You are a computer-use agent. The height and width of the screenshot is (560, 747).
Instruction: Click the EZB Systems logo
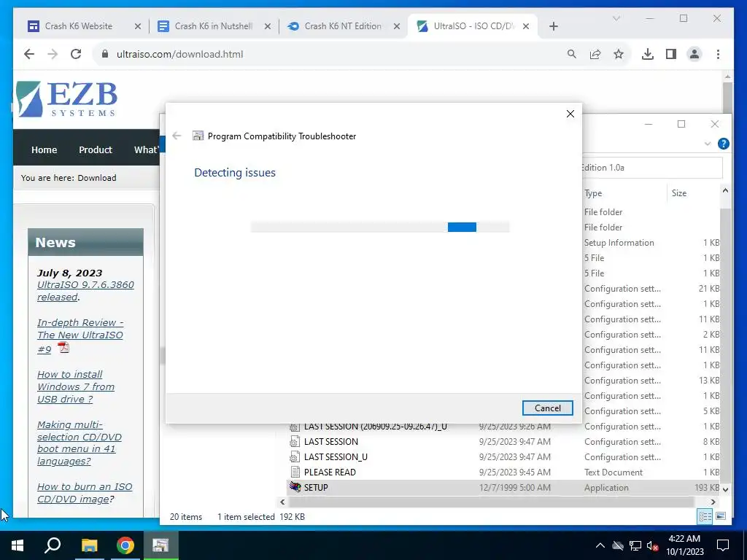pos(66,99)
